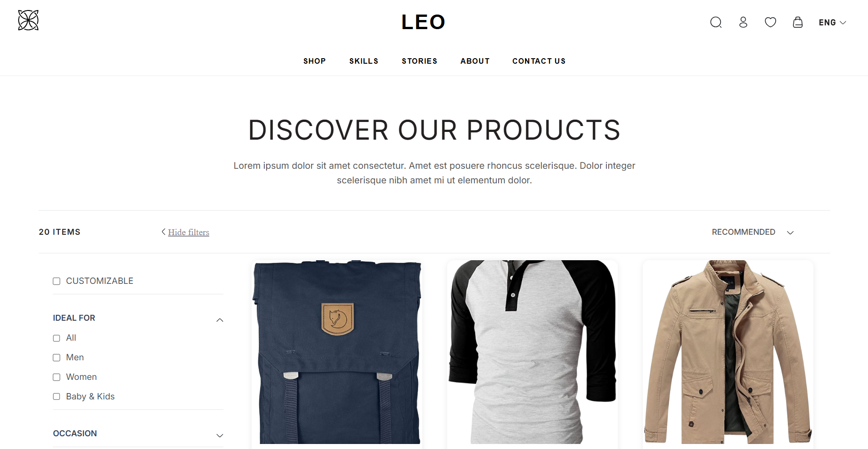Screen dimensions: 868x449
Task: Open the Stories menu item
Action: pyautogui.click(x=419, y=61)
